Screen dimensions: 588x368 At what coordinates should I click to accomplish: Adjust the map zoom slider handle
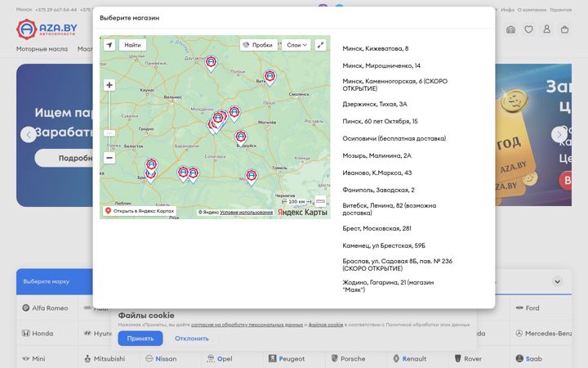coord(109,133)
